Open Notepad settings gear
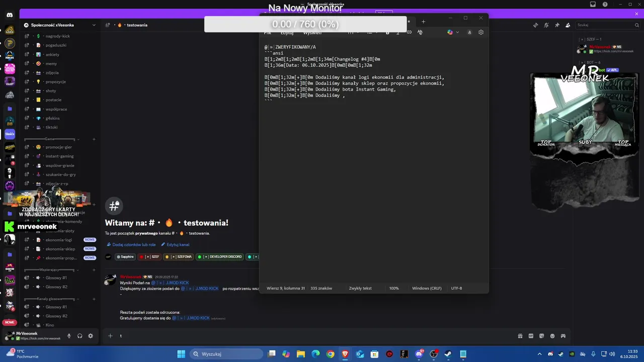This screenshot has height=362, width=644. point(481,32)
